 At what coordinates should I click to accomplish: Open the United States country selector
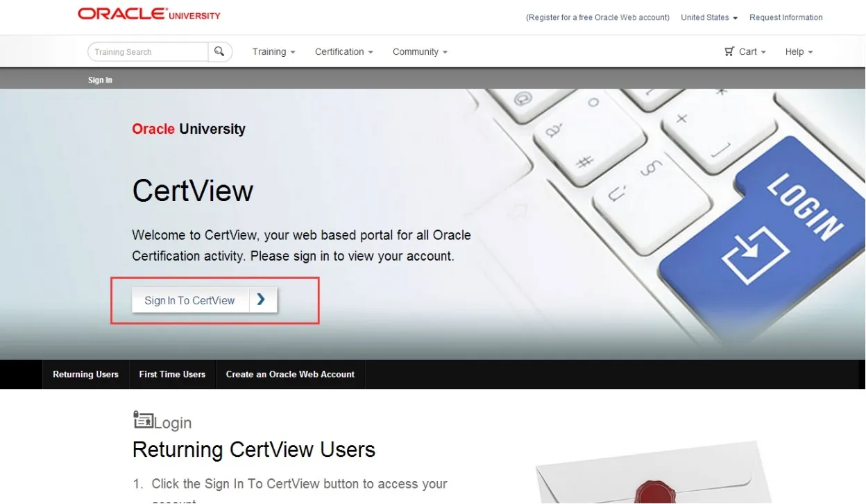click(709, 17)
